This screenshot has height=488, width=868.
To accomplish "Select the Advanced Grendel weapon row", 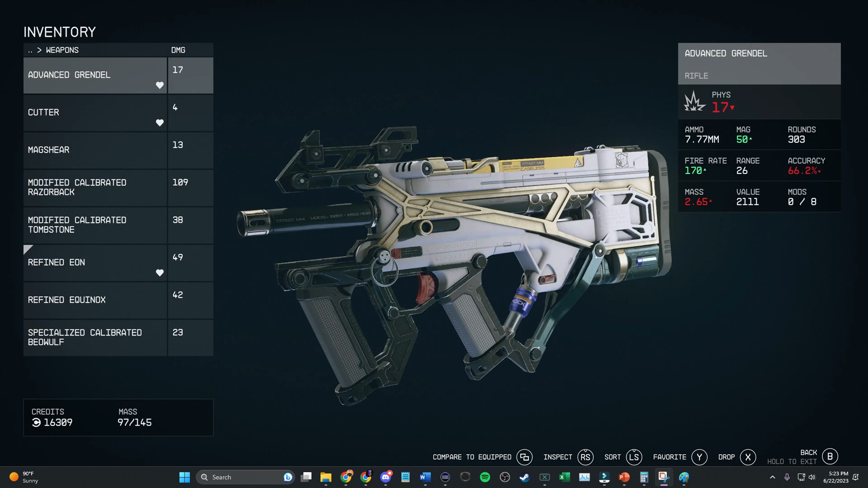I will pos(118,75).
